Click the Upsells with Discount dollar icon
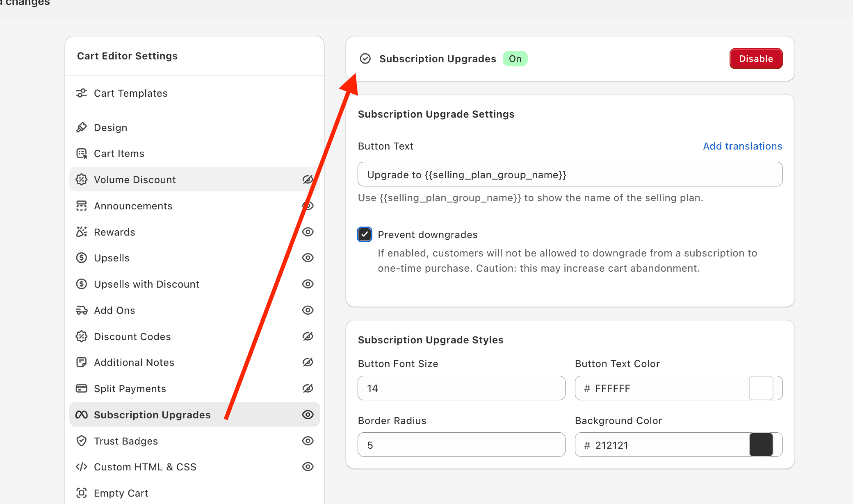 (x=82, y=284)
